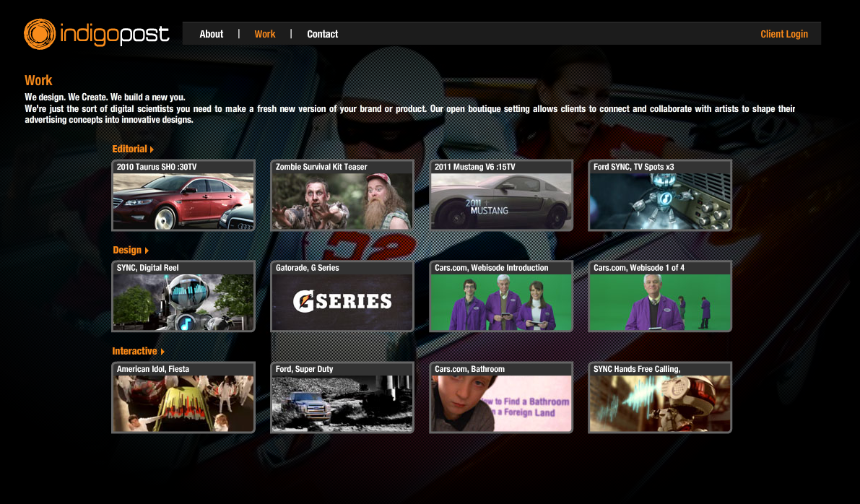Open the 2010 Taurus SHO :30TV thumbnail
Screen dimensions: 860x504
click(x=183, y=195)
